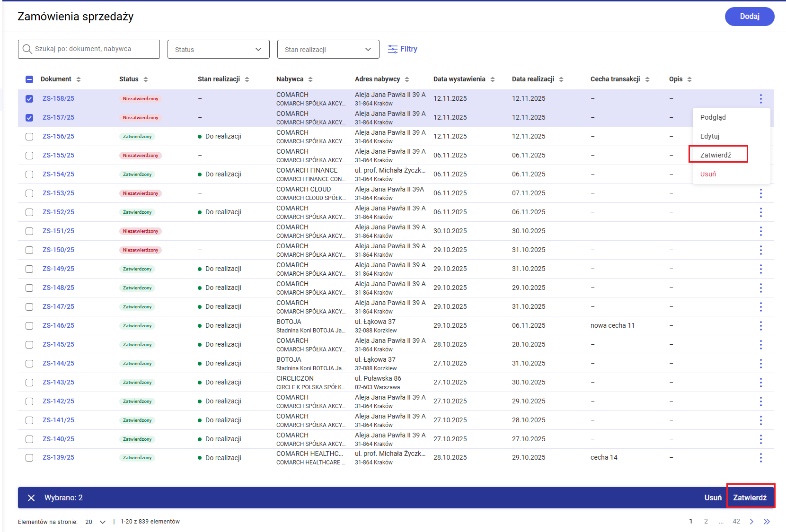Toggle the select-all checkbox in header
786x532 pixels.
29,79
